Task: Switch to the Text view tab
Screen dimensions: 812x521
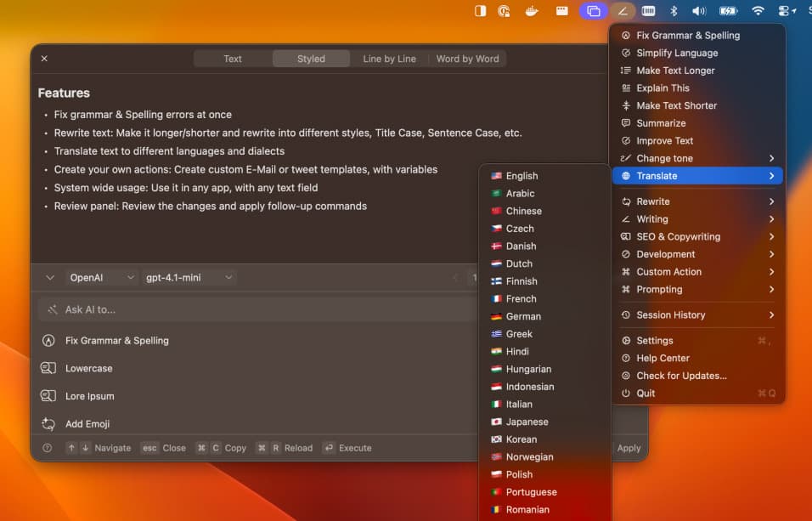Action: [x=233, y=59]
